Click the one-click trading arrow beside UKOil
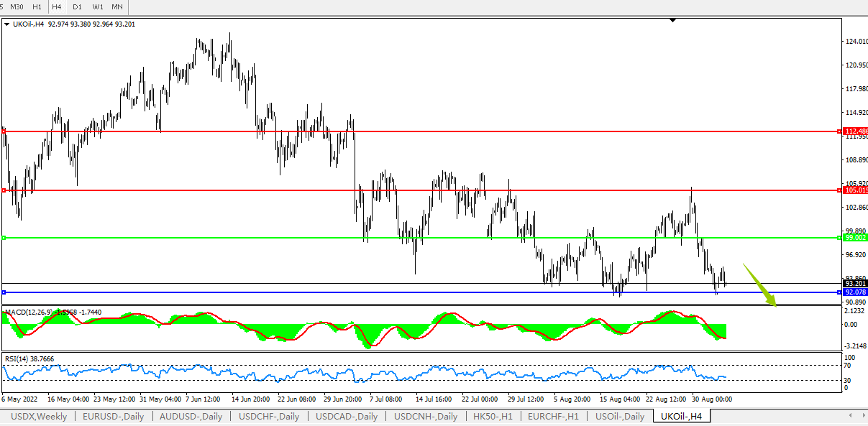Image resolution: width=868 pixels, height=426 pixels. [x=7, y=24]
